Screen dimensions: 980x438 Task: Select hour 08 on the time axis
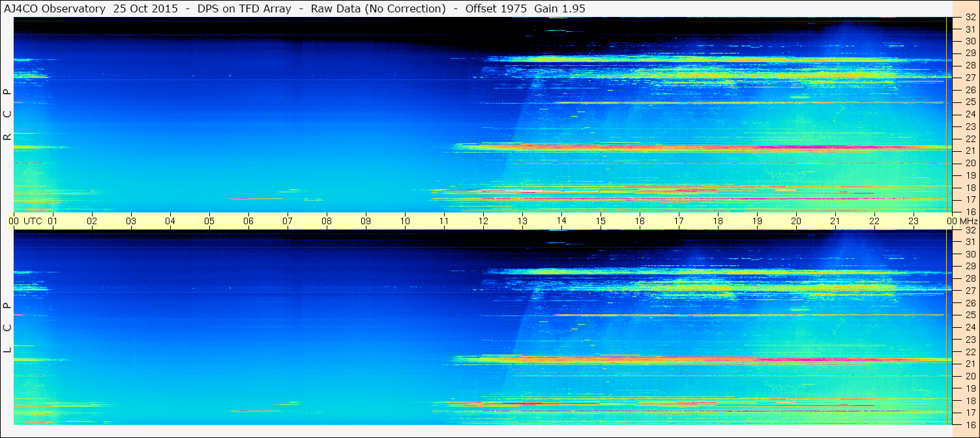(327, 221)
